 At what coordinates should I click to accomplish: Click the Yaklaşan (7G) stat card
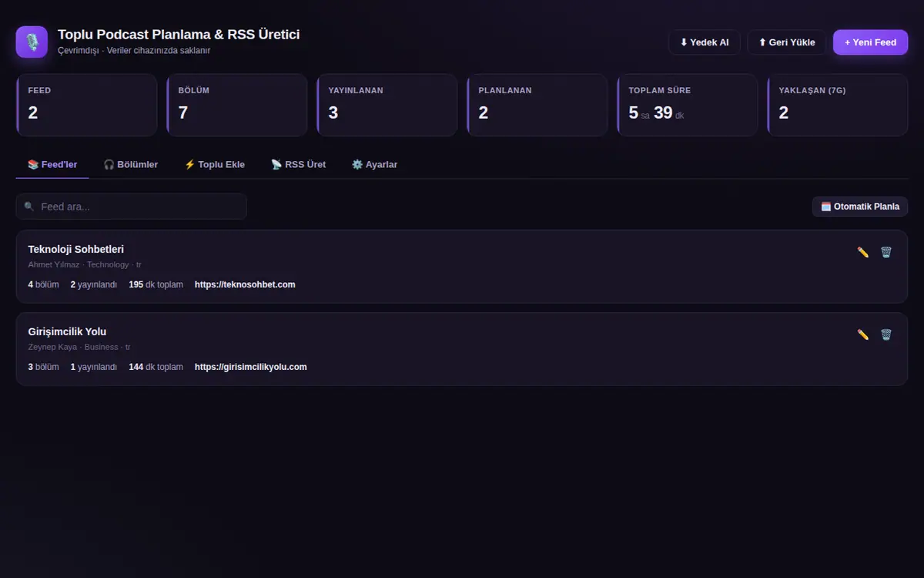click(837, 105)
